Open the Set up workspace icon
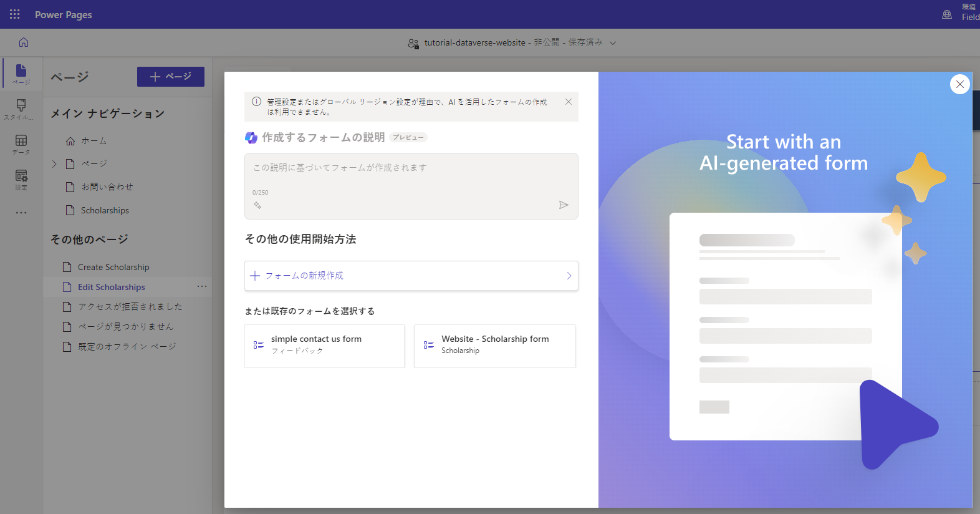Screen dimensions: 980x514 (21, 180)
